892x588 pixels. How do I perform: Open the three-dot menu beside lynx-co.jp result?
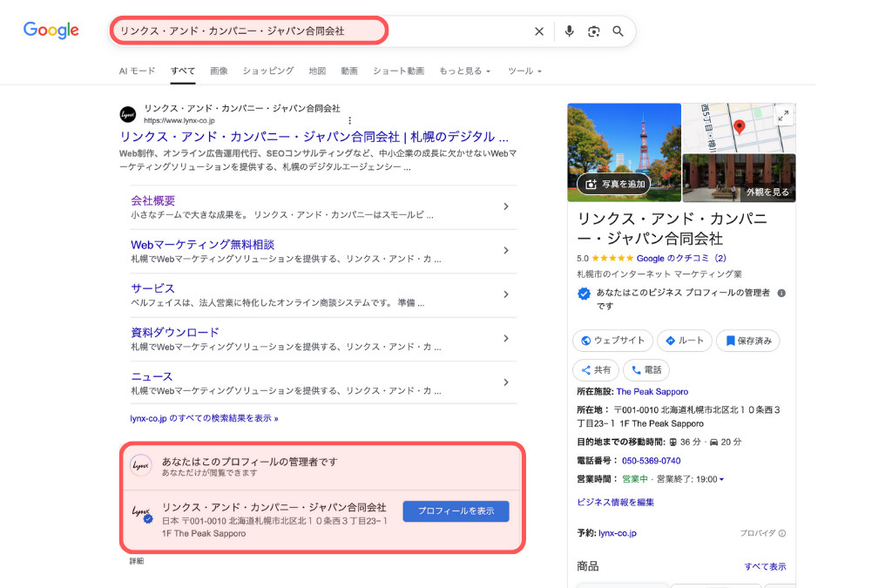[350, 120]
